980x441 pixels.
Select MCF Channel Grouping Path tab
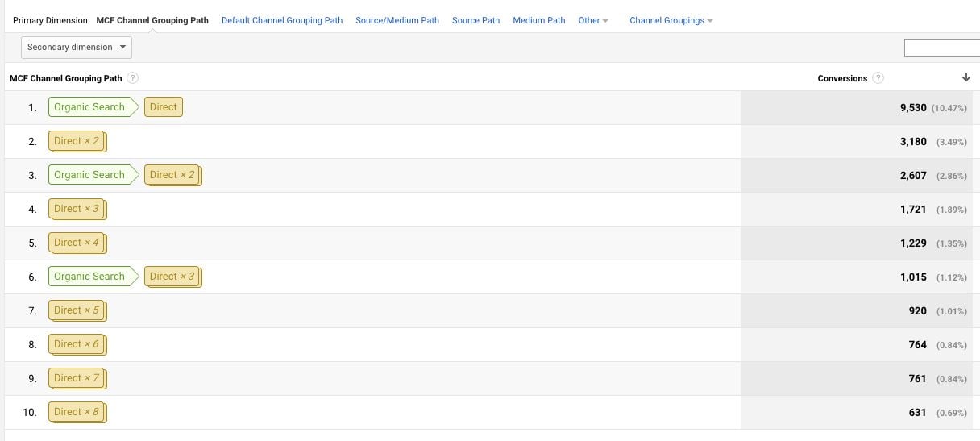pos(152,20)
